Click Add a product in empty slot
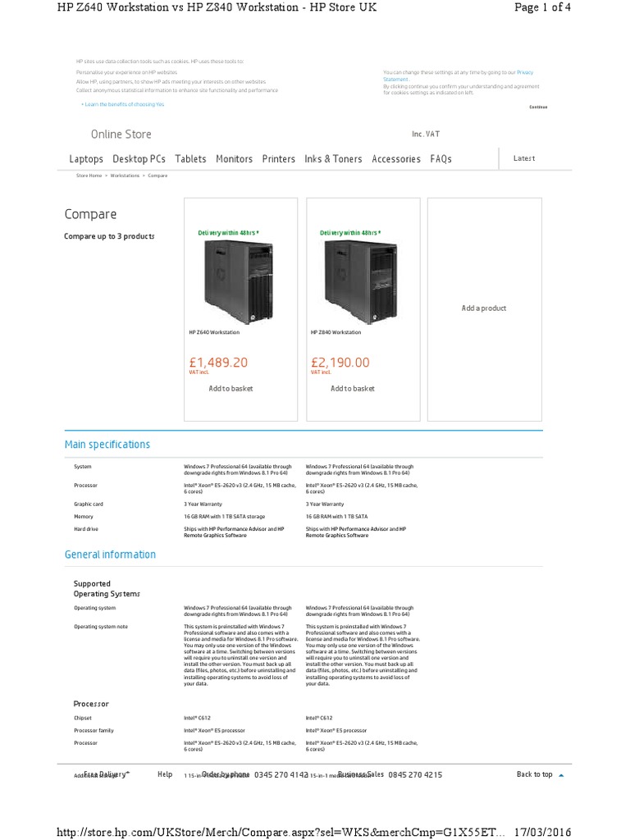 [x=484, y=308]
